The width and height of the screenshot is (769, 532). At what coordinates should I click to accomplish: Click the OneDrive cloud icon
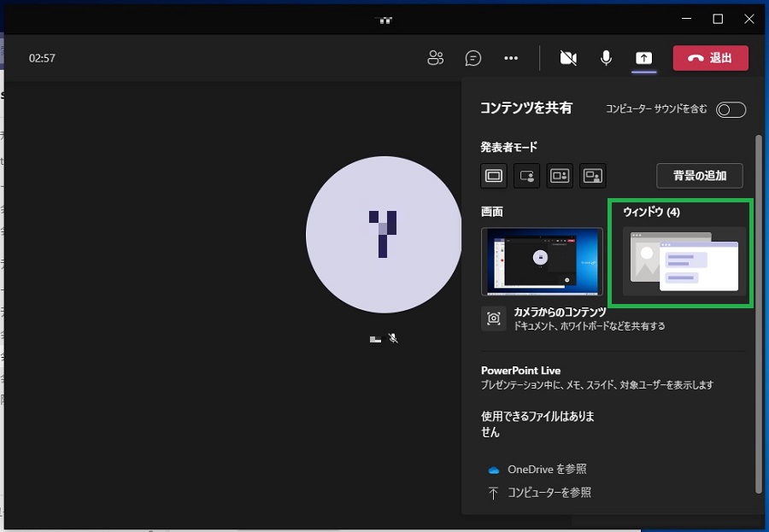[493, 470]
